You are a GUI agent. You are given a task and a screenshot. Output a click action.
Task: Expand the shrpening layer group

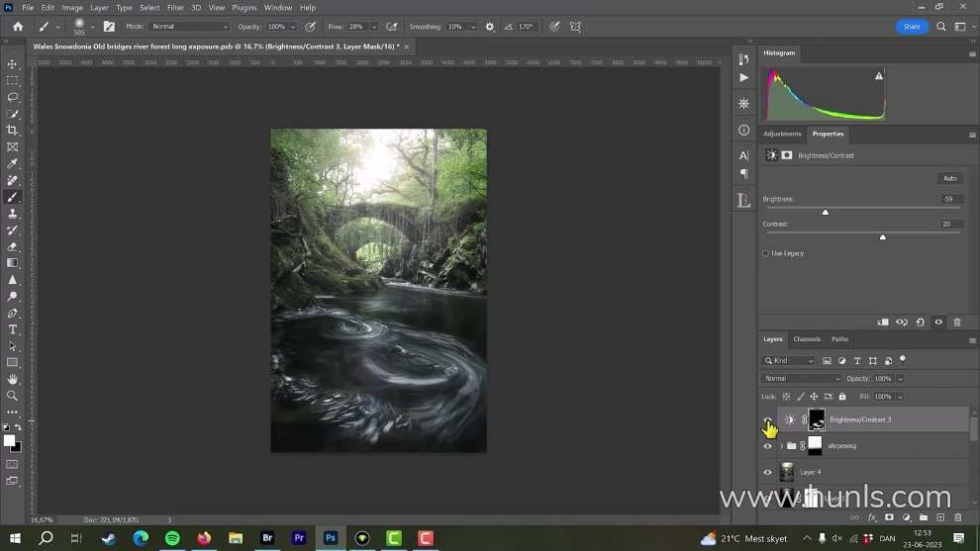(x=781, y=446)
